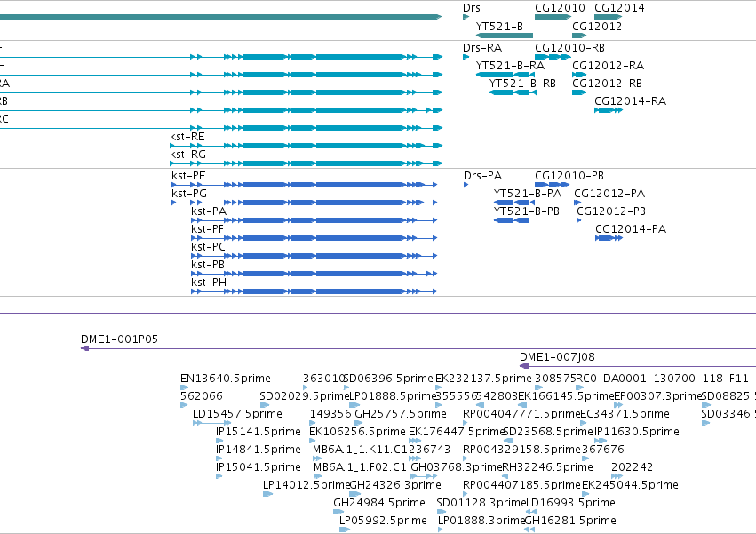This screenshot has height=534, width=756.
Task: Select the CG12014 gene feature
Action: click(608, 17)
